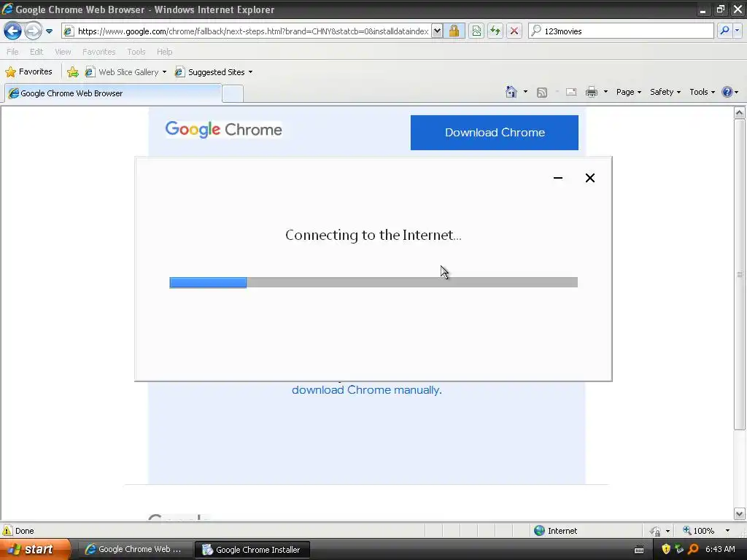
Task: Expand the Print options dropdown arrow
Action: pos(605,92)
